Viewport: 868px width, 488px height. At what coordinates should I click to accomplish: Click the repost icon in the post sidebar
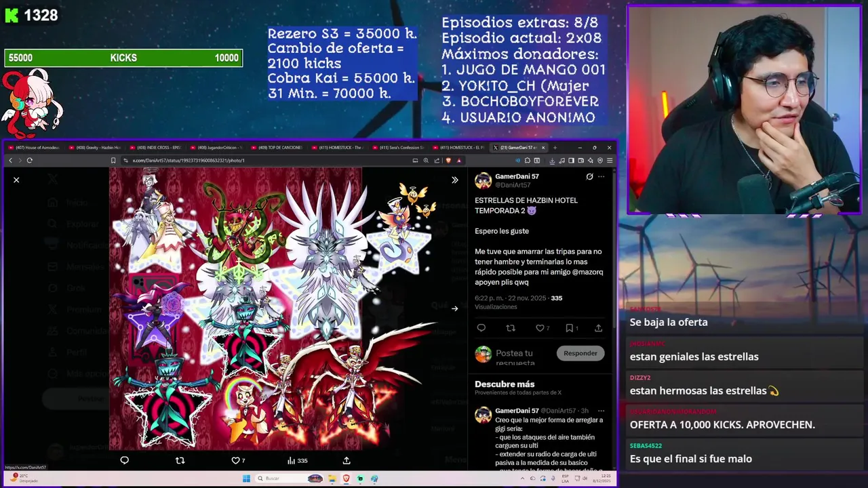pyautogui.click(x=511, y=328)
